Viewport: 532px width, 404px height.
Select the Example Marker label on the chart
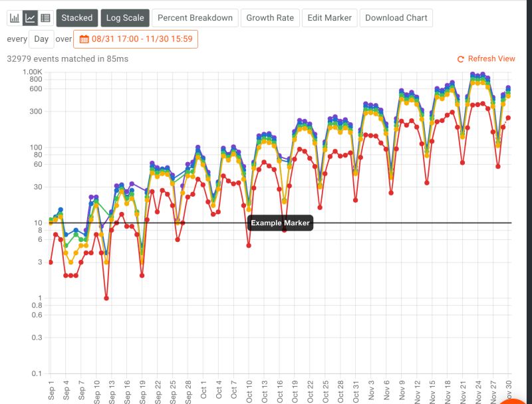coord(280,223)
